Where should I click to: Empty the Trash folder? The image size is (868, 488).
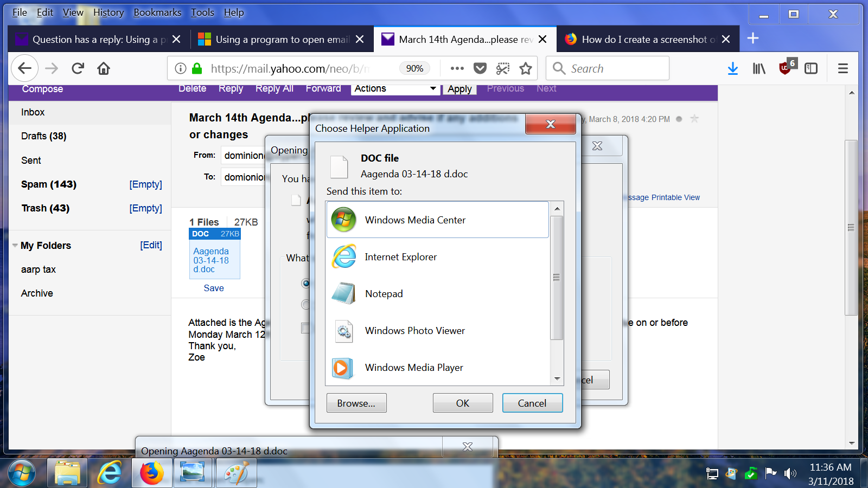click(x=145, y=208)
